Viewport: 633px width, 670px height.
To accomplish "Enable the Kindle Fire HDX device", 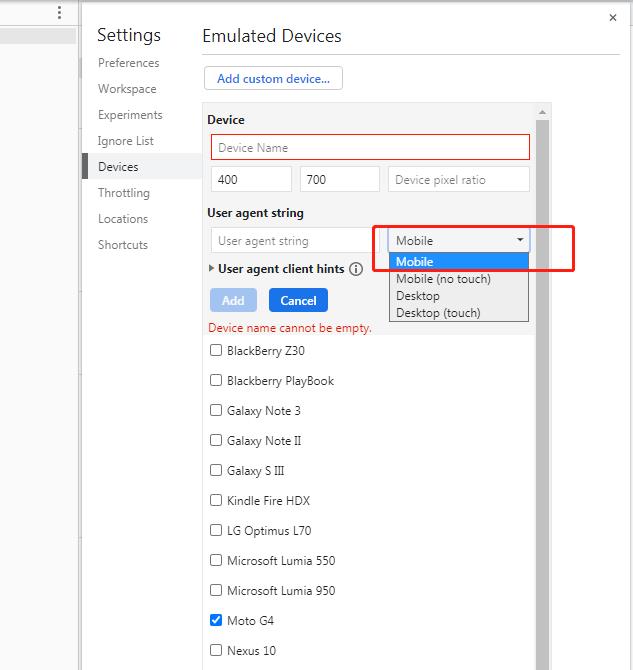I will click(216, 501).
